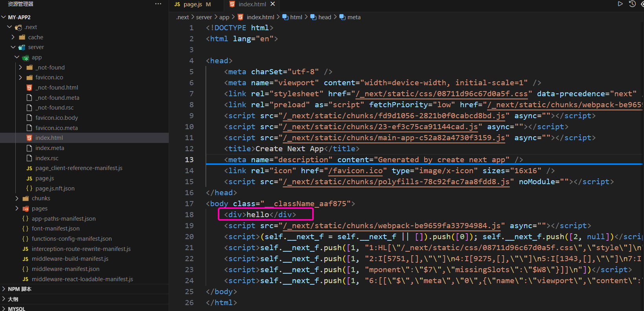Collapse the app folder chevron
Viewport: 644px width, 311px height.
point(17,57)
